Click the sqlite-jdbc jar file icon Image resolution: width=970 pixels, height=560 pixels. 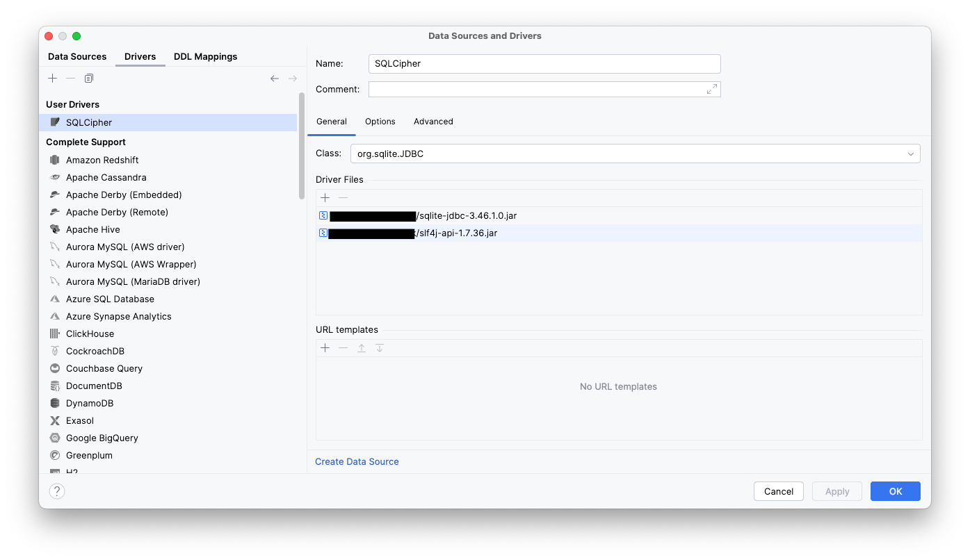point(323,215)
